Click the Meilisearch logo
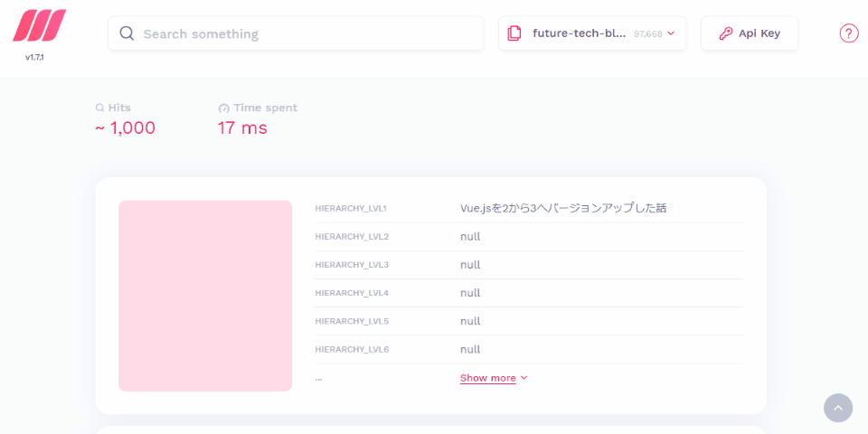Image resolution: width=868 pixels, height=434 pixels. [39, 25]
